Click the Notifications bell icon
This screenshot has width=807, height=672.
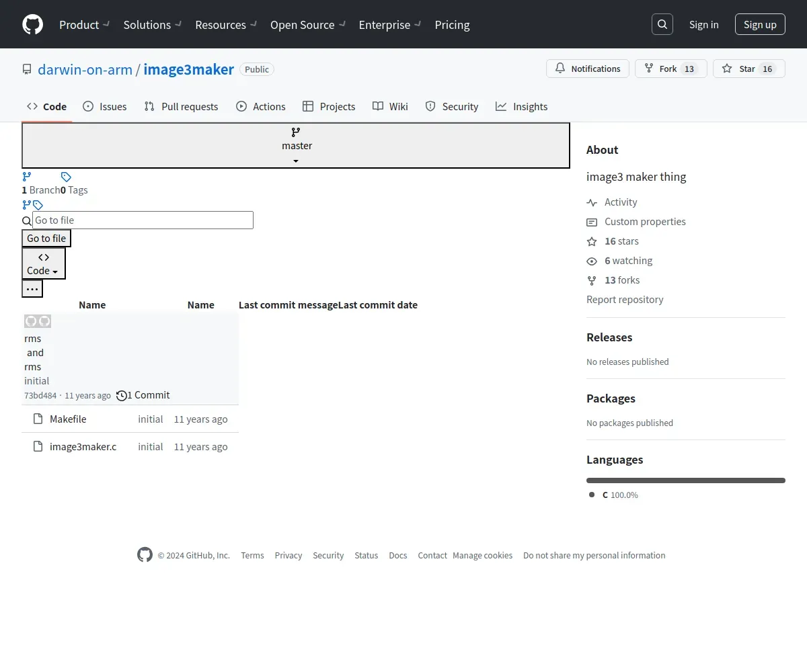(560, 69)
